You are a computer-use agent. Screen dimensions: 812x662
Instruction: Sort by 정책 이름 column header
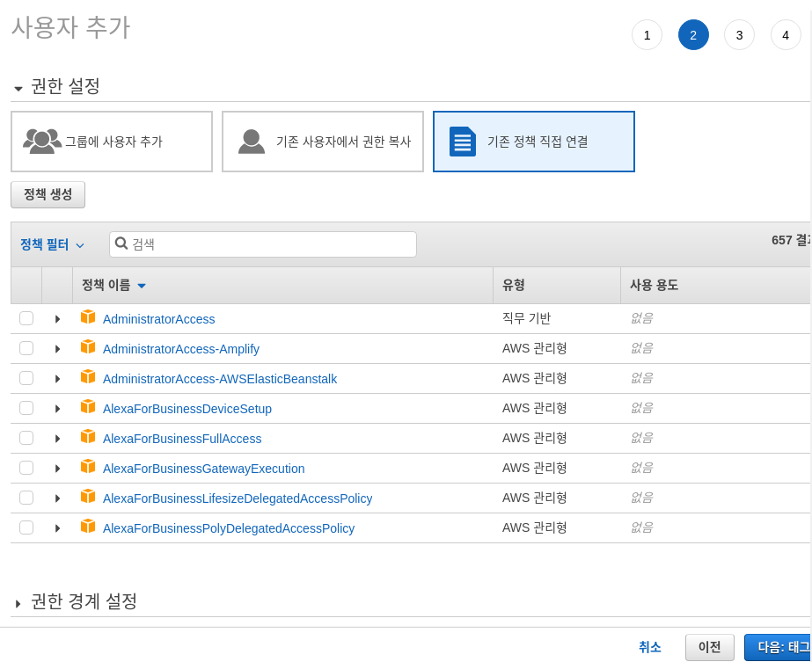pyautogui.click(x=114, y=285)
